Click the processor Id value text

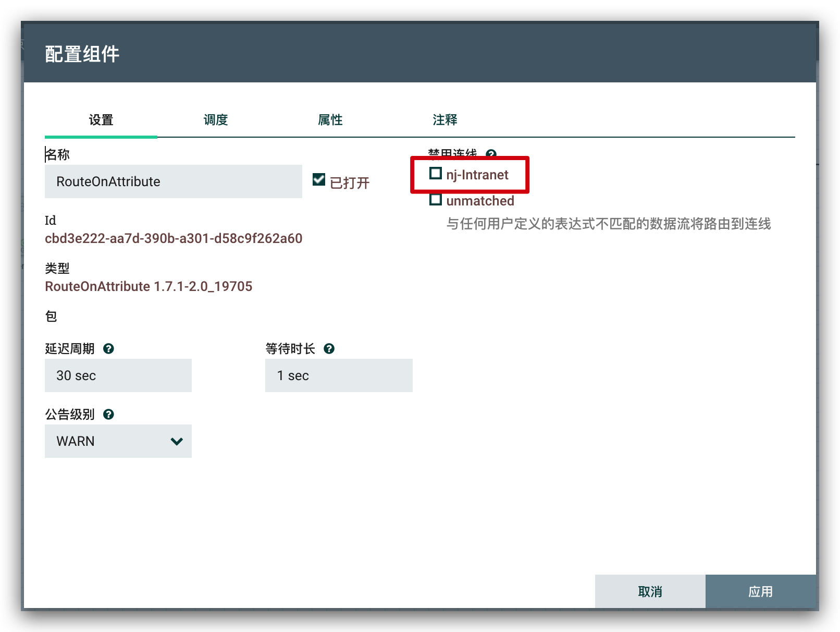[x=174, y=238]
